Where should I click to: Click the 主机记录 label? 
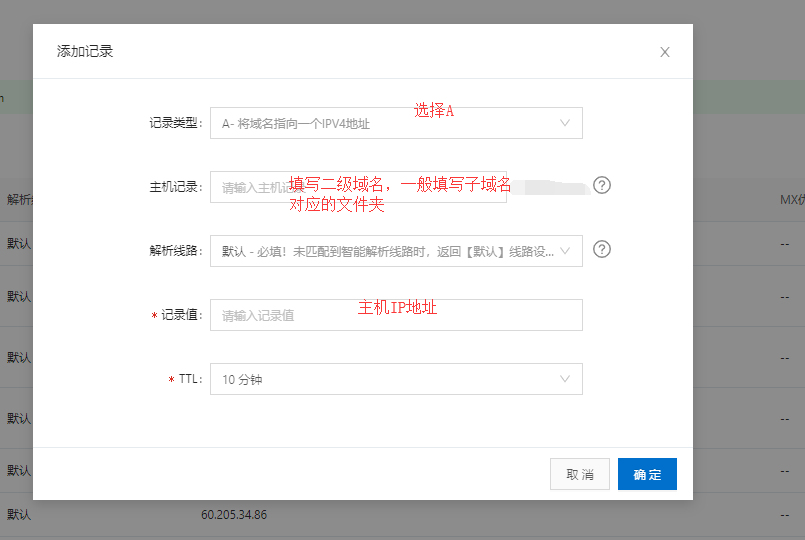coord(176,187)
